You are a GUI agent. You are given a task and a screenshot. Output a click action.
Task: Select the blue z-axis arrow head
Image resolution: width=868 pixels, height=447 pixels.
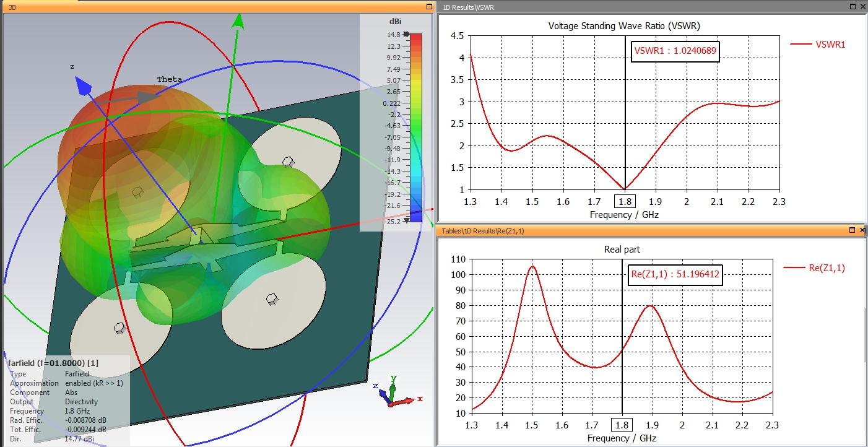click(83, 85)
